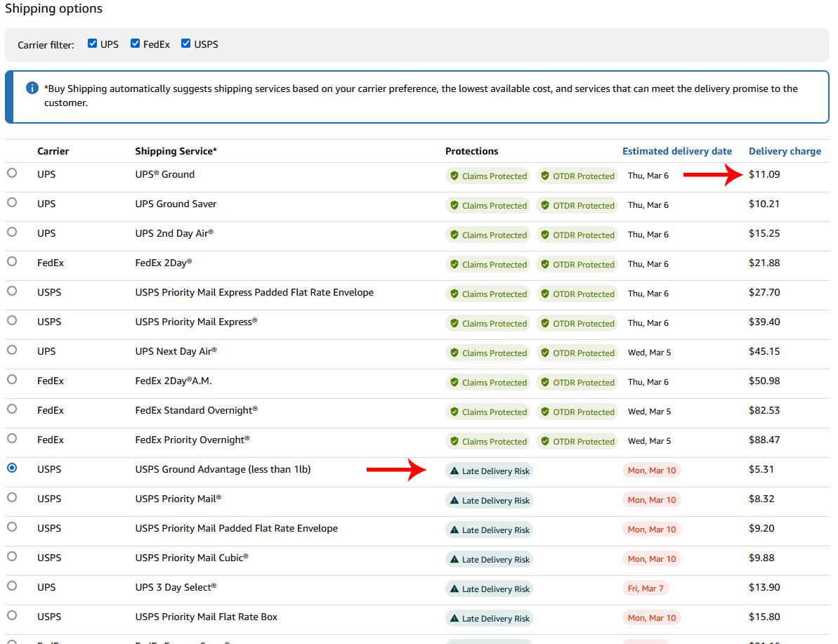Uncheck the UPS carrier filter checkbox
Image resolution: width=838 pixels, height=644 pixels.
point(93,44)
